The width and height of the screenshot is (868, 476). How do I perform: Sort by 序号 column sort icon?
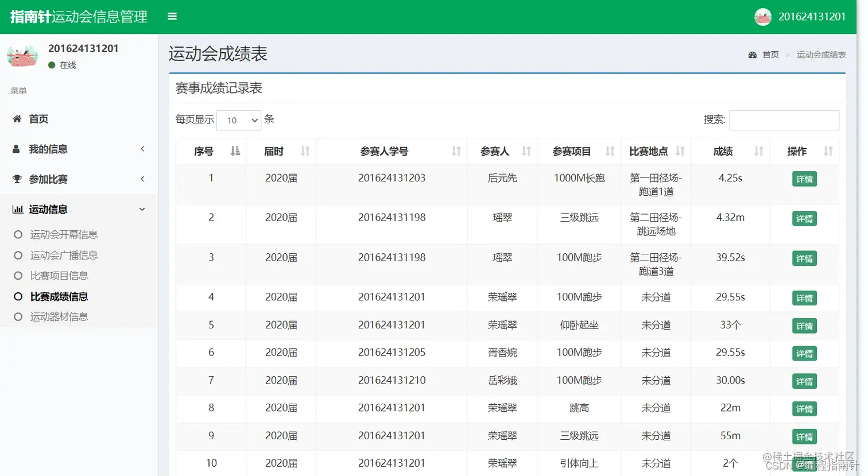235,151
